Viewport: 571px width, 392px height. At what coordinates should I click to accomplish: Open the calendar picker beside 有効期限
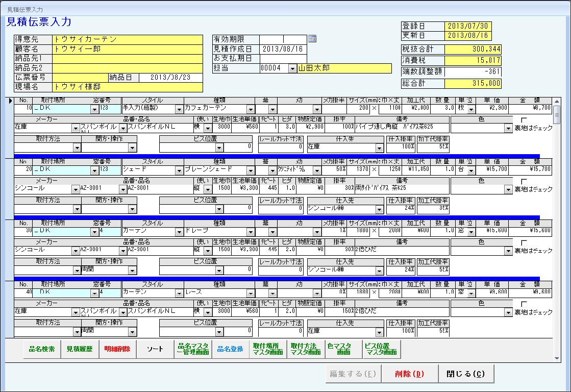pos(312,39)
